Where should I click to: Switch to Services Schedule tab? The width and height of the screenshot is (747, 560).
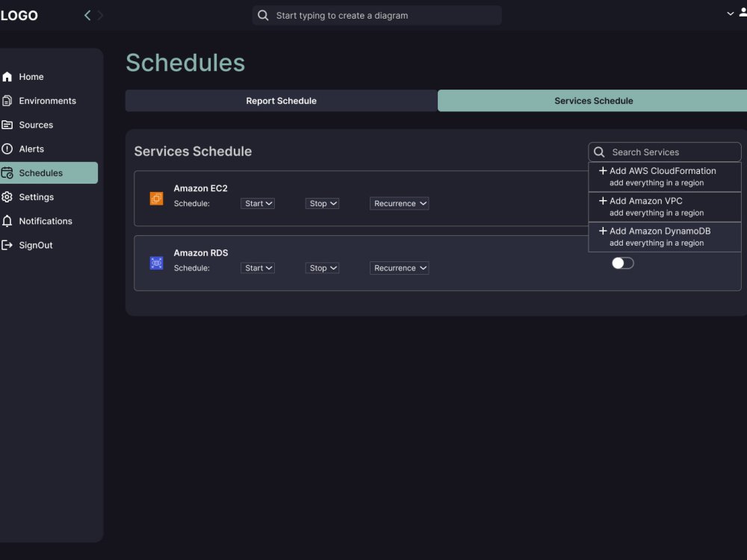[593, 101]
